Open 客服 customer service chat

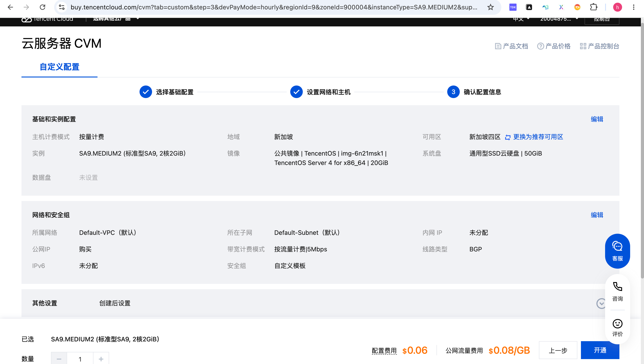click(617, 251)
